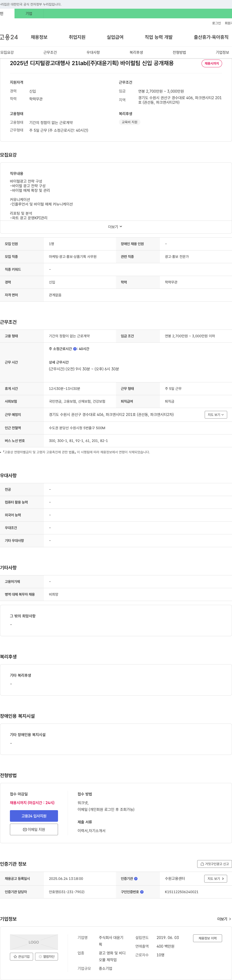Click founding date 2019. 06. 03
This screenshot has height=980, width=232.
[x=168, y=937]
